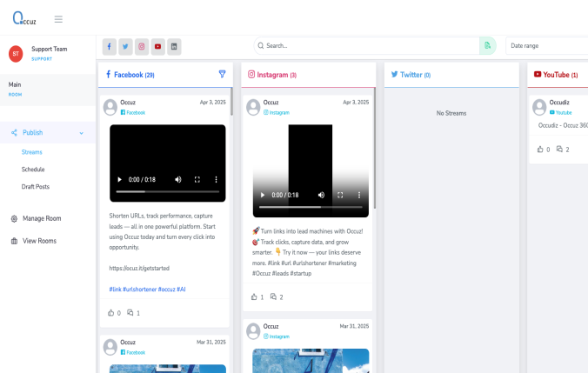
Task: Play the Facebook post video
Action: [120, 180]
